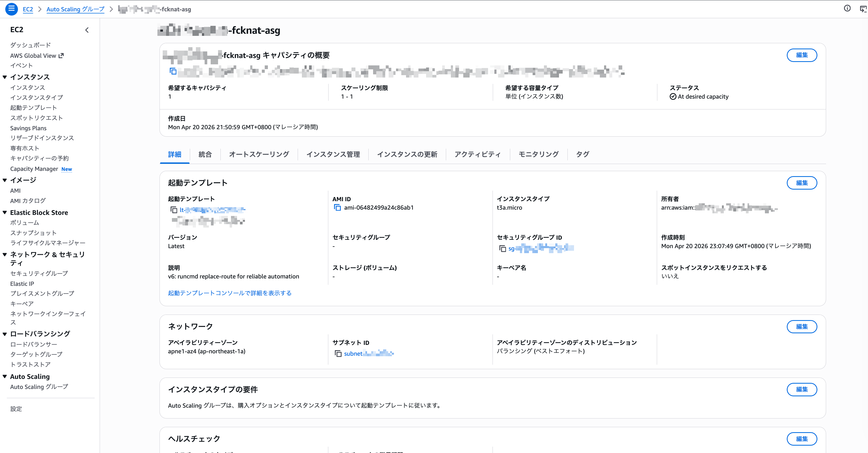Open AMI カタログ in the sidebar
Screen dimensions: 868x453
(28, 201)
